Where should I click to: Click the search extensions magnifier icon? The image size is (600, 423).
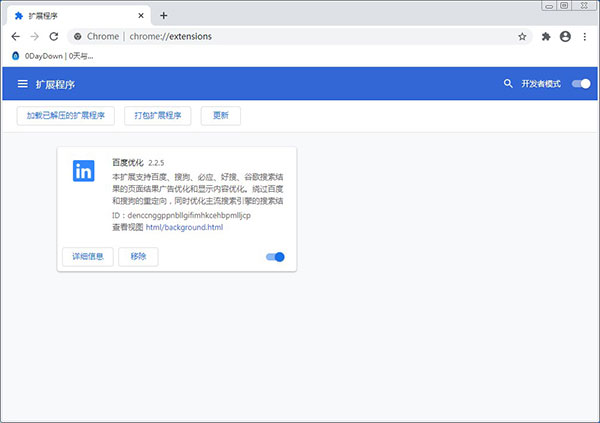click(508, 84)
